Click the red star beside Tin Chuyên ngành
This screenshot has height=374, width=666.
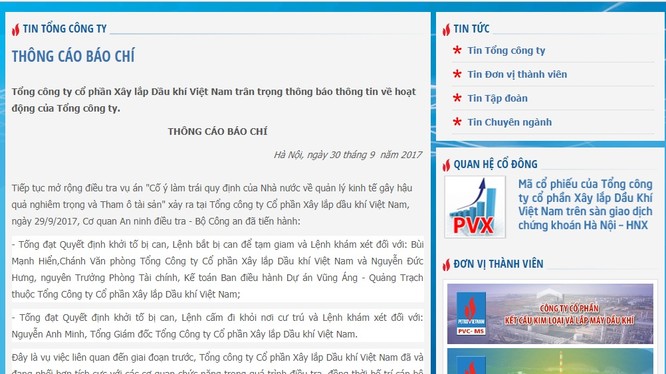click(457, 122)
